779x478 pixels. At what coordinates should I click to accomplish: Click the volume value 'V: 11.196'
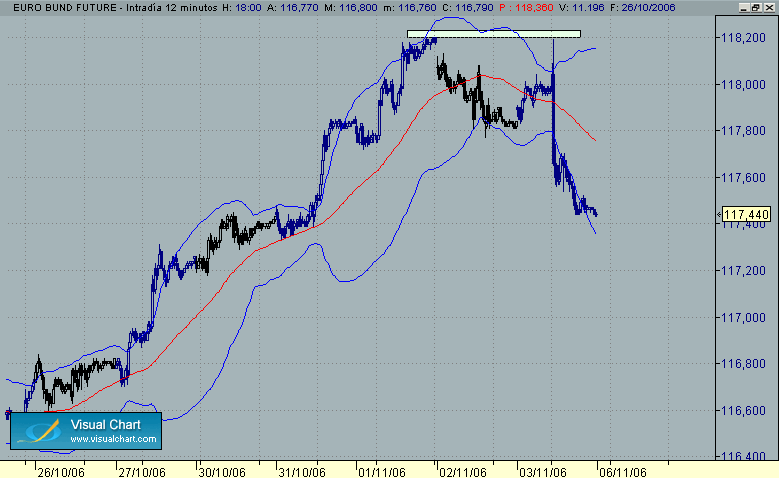pyautogui.click(x=581, y=7)
